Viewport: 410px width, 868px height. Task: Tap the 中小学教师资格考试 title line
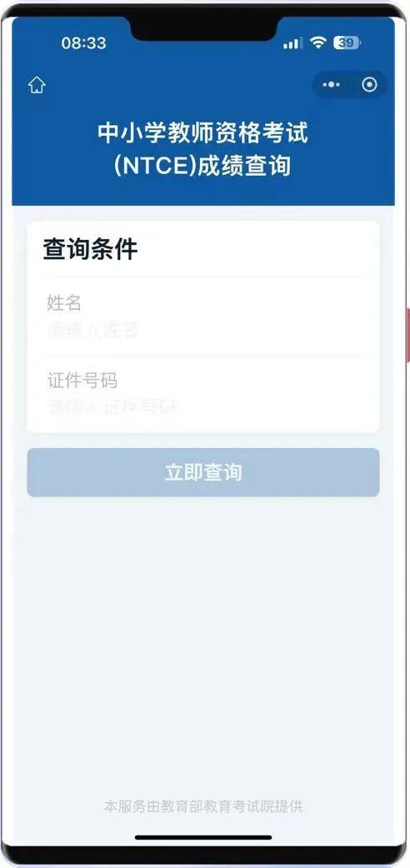[x=202, y=133]
